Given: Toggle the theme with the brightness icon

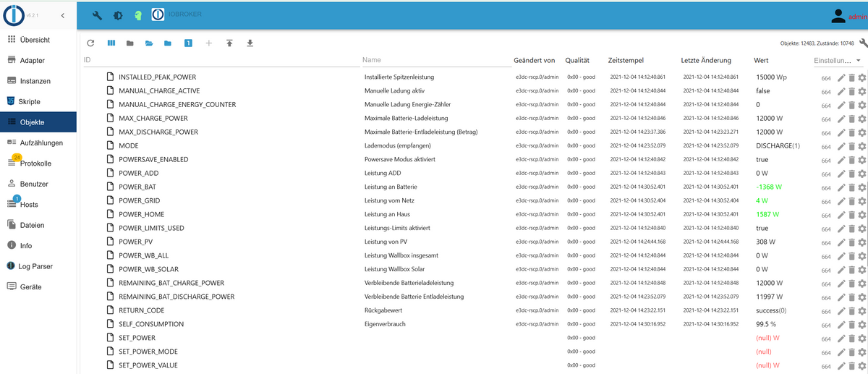Looking at the screenshot, I should click(118, 15).
